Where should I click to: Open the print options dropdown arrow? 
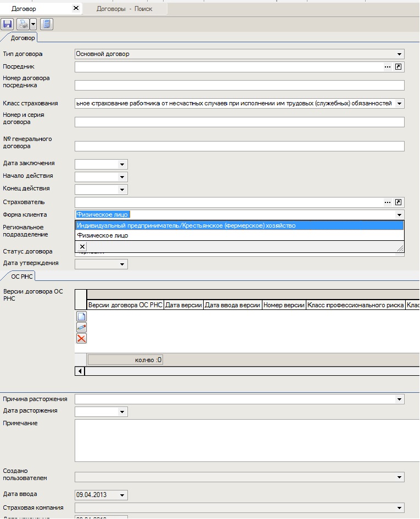(33, 24)
